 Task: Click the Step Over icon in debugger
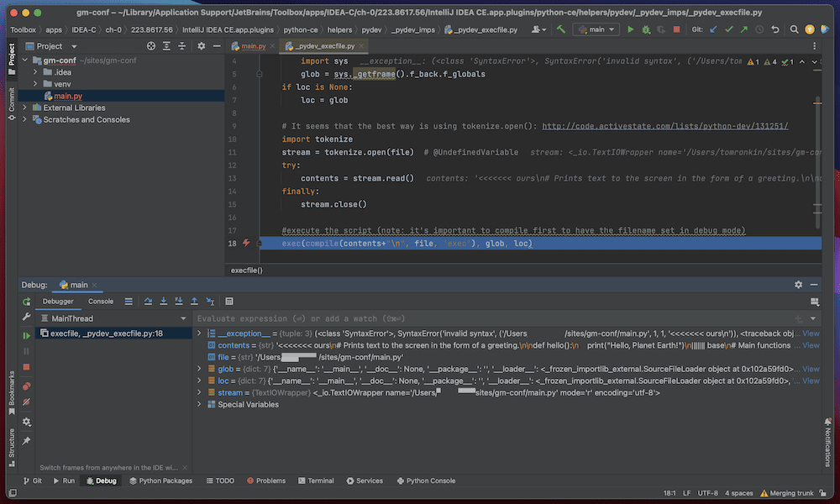(147, 301)
